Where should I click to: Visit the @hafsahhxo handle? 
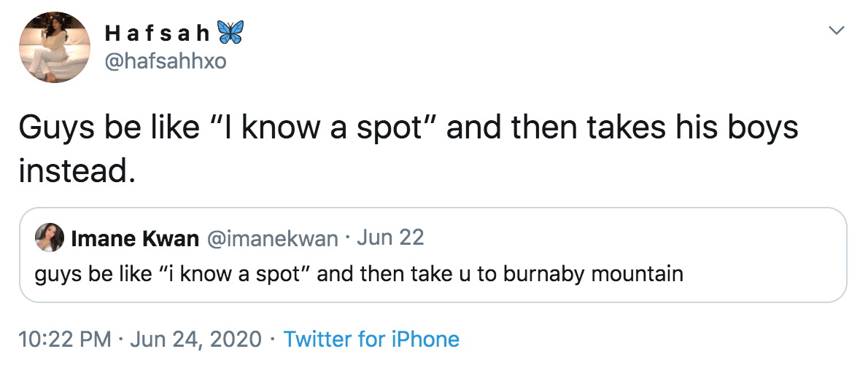(166, 62)
